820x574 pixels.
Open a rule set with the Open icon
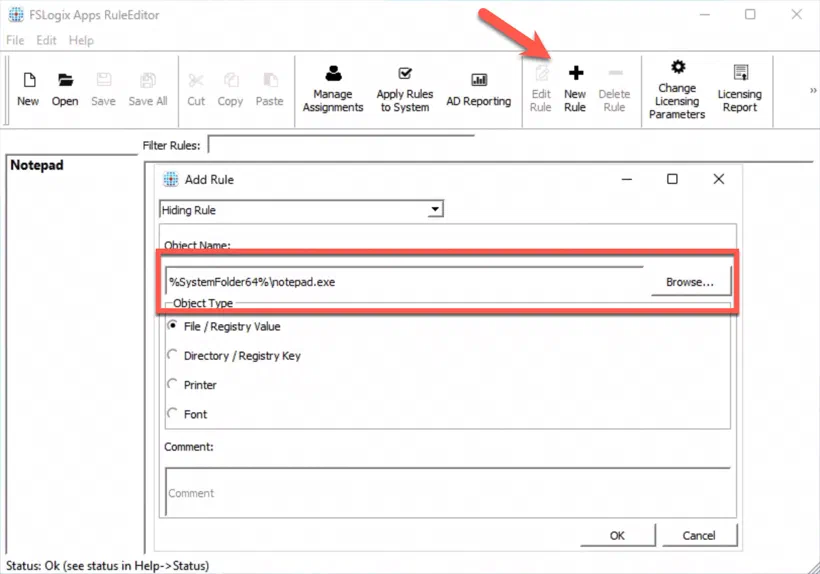click(65, 80)
